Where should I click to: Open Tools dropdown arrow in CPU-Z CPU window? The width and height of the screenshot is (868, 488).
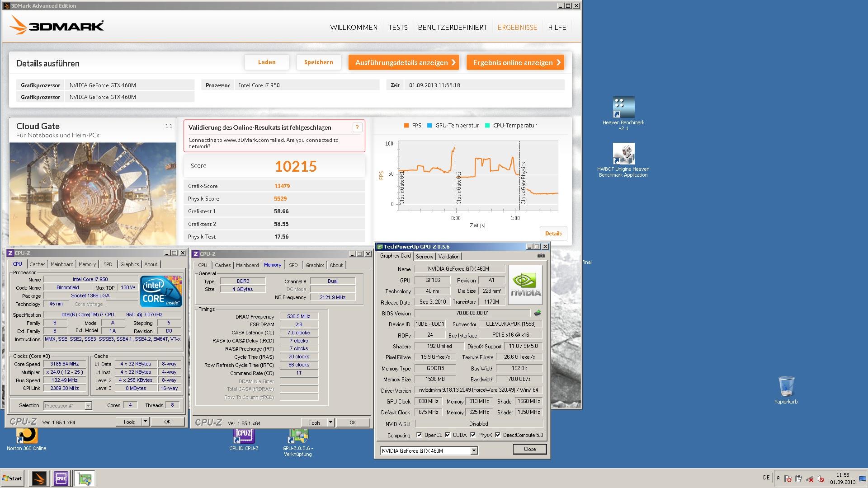145,422
